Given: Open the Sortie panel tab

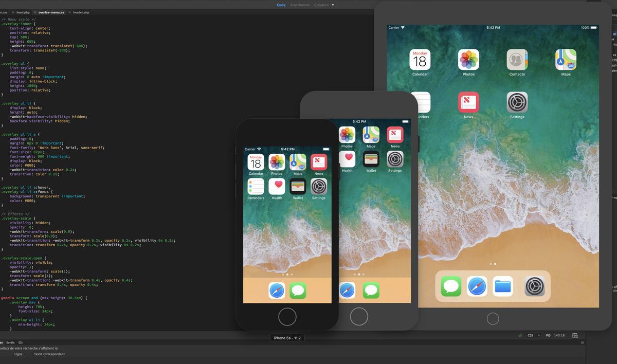Looking at the screenshot, I should (x=10, y=342).
